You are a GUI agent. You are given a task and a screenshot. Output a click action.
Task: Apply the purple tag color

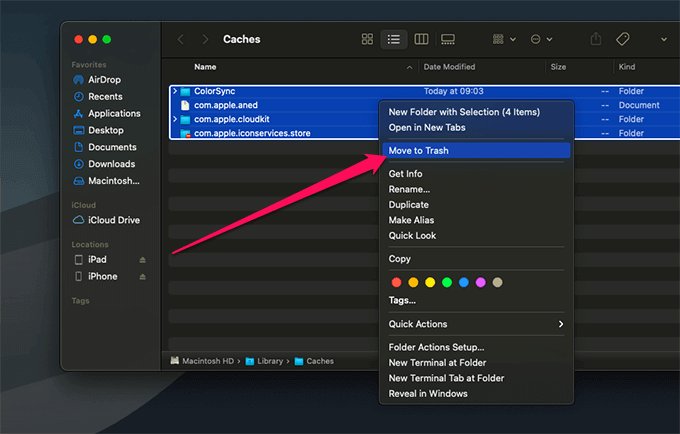click(x=481, y=283)
